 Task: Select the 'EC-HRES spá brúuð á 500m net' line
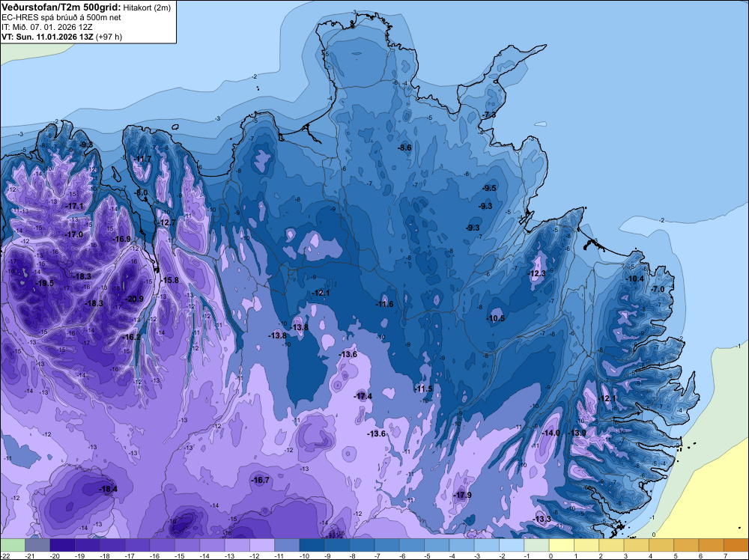coord(61,17)
